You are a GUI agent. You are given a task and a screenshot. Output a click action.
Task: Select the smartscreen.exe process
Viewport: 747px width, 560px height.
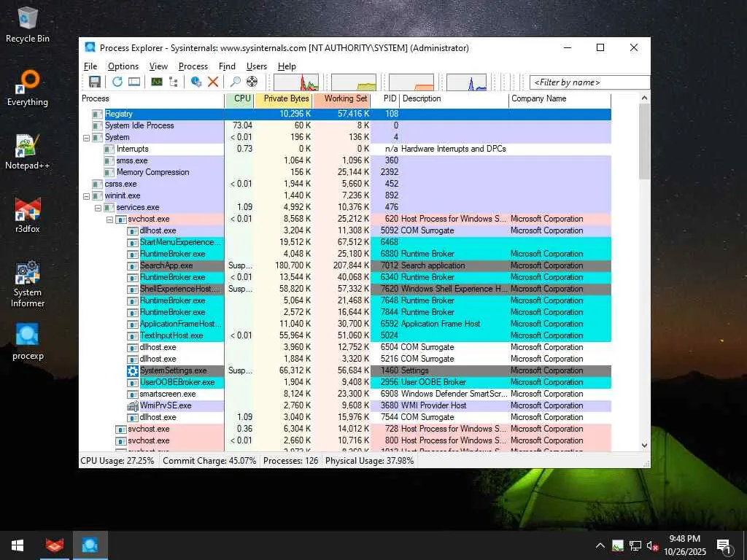(168, 394)
